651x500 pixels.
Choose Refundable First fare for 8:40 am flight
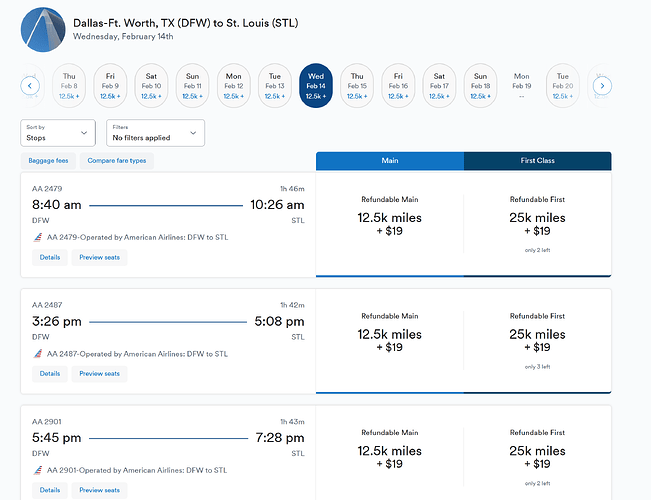point(537,224)
